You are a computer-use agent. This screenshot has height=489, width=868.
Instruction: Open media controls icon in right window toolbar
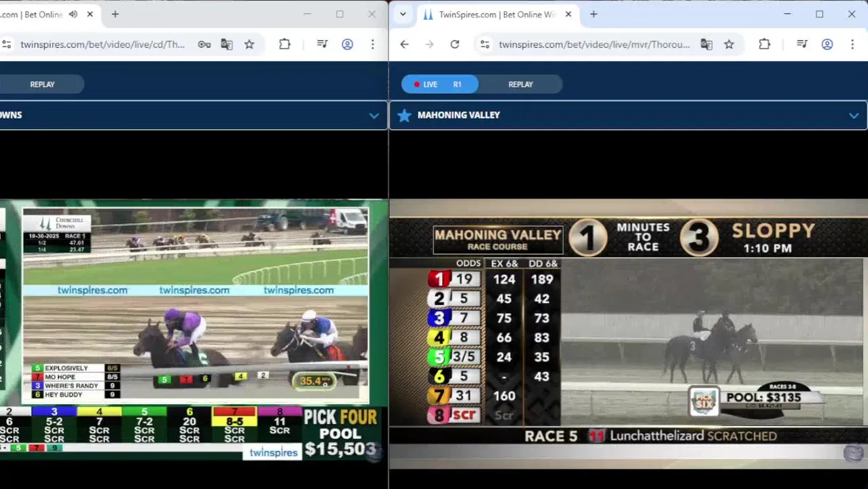[x=802, y=44]
